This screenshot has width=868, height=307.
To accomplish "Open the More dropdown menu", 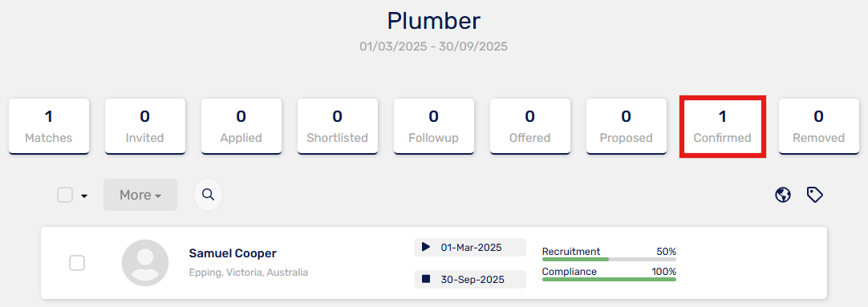I will click(140, 195).
